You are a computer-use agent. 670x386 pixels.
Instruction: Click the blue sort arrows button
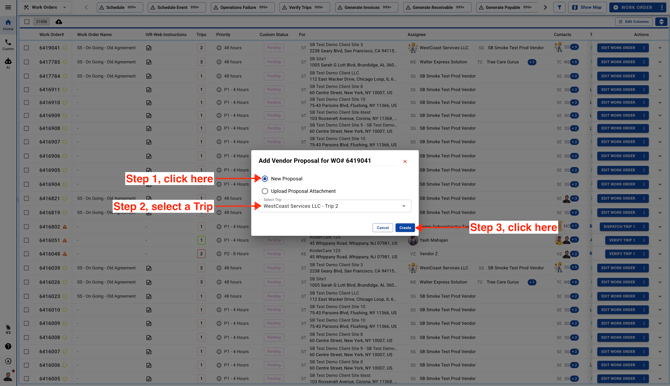click(661, 21)
